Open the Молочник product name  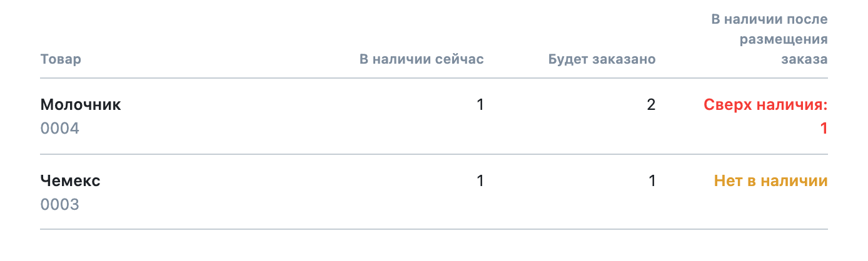81,105
